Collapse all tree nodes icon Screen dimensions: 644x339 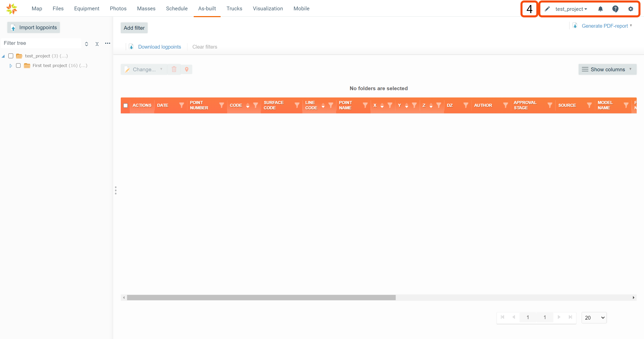97,44
